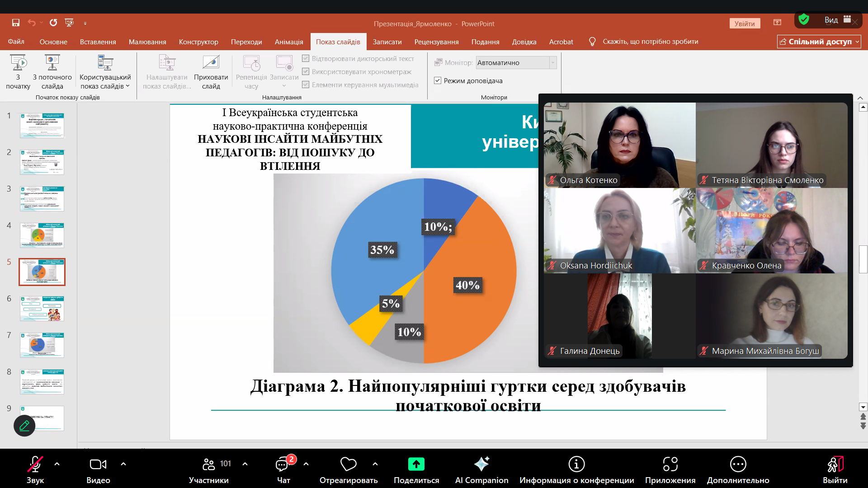Collapse the ribbon with the up chevron
The width and height of the screenshot is (868, 488).
pos(860,98)
